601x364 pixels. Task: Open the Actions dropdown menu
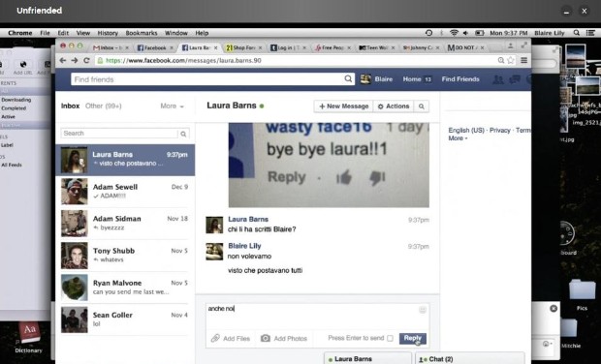(394, 106)
